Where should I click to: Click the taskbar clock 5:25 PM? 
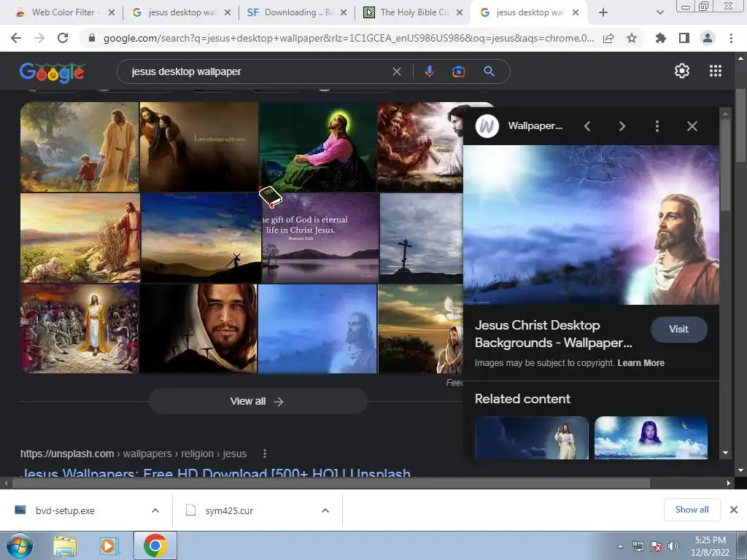[711, 540]
